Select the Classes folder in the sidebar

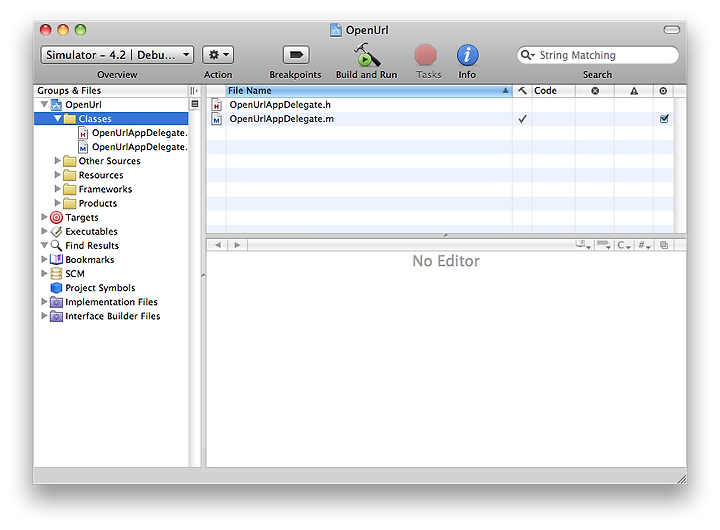111,118
